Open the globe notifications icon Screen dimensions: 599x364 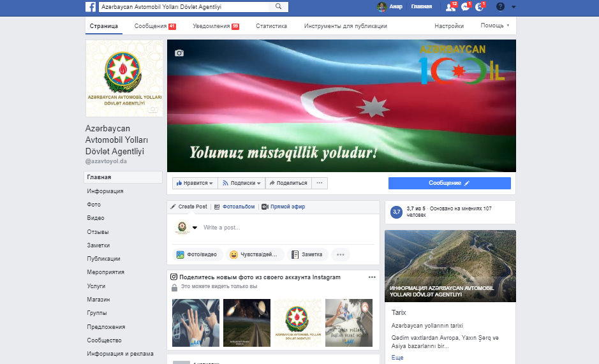(x=480, y=7)
